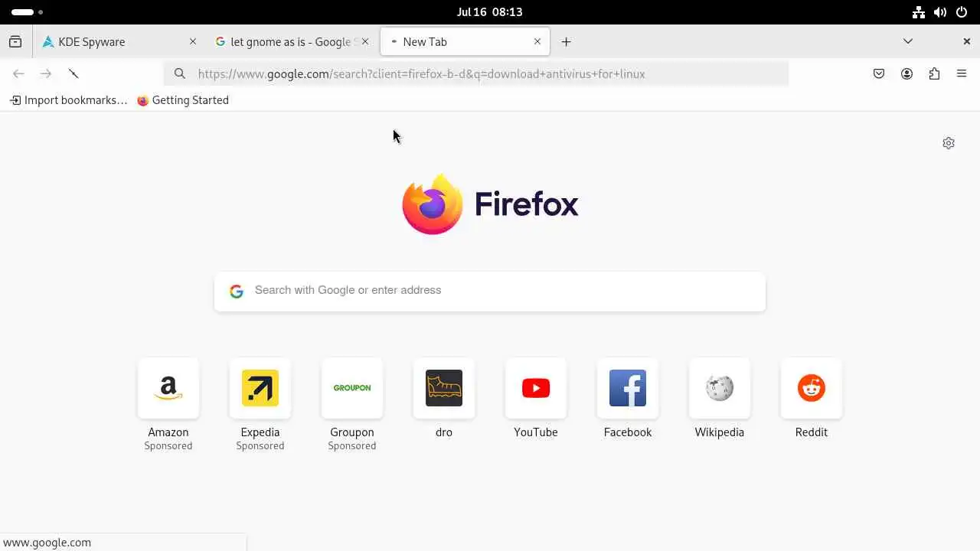Open the clock Jul 16 08:13 calendar
This screenshot has width=980, height=551.
click(490, 12)
